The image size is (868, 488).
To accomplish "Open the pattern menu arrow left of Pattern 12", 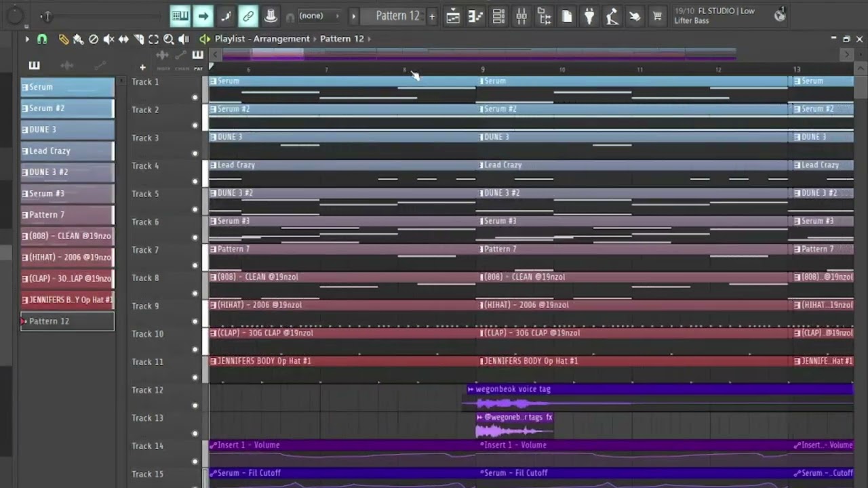I will tap(353, 16).
